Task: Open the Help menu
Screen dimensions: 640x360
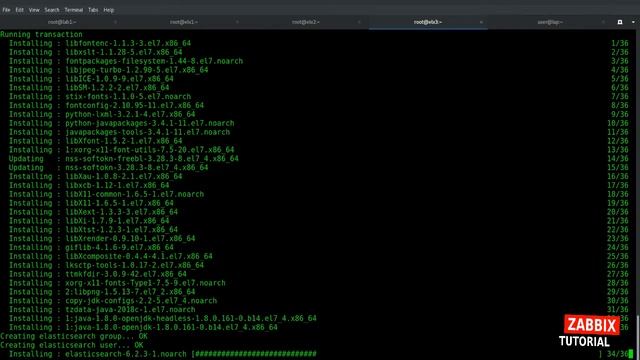Action: pyautogui.click(x=109, y=10)
